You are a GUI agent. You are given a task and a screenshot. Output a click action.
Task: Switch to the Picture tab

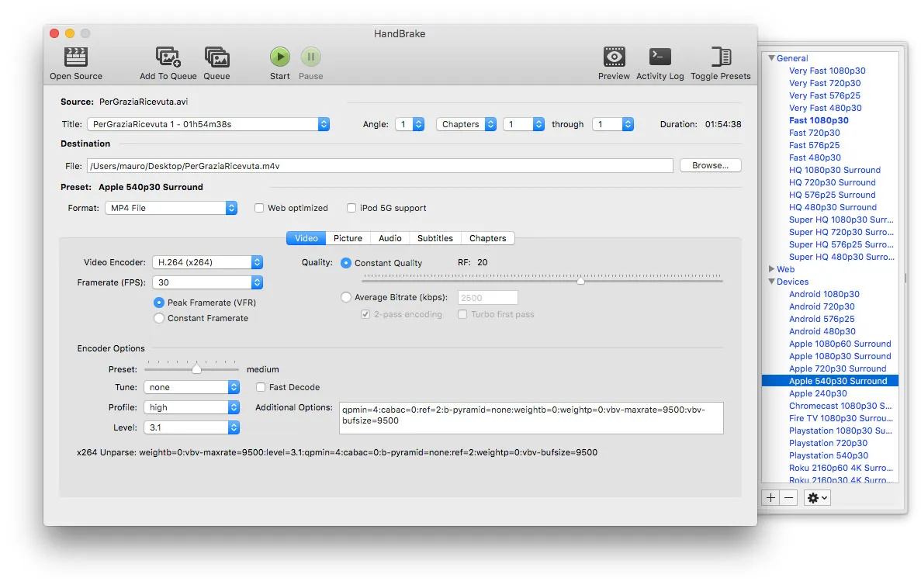[x=348, y=238]
